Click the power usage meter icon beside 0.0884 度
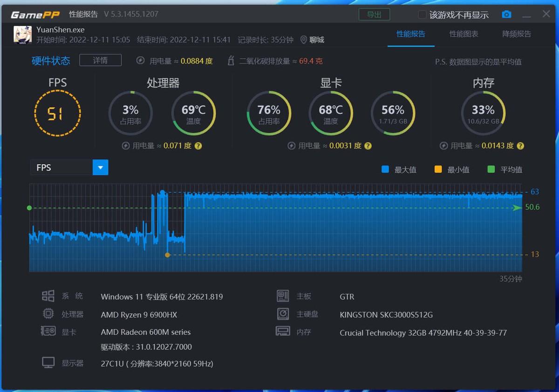 pos(140,61)
